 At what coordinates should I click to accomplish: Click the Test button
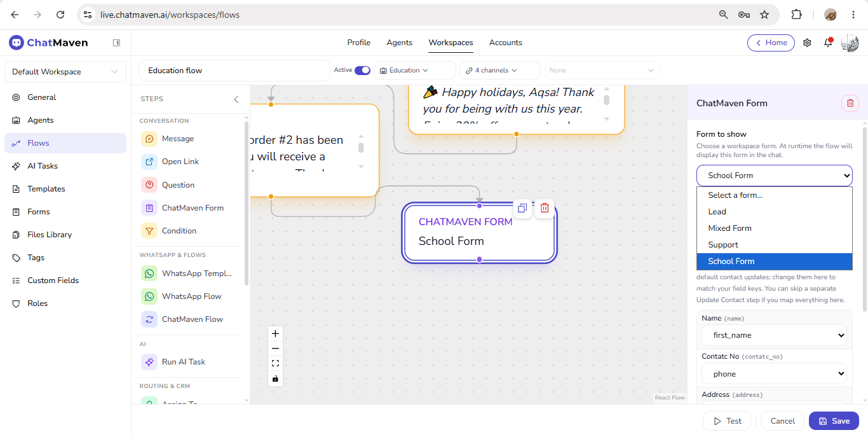pyautogui.click(x=727, y=421)
